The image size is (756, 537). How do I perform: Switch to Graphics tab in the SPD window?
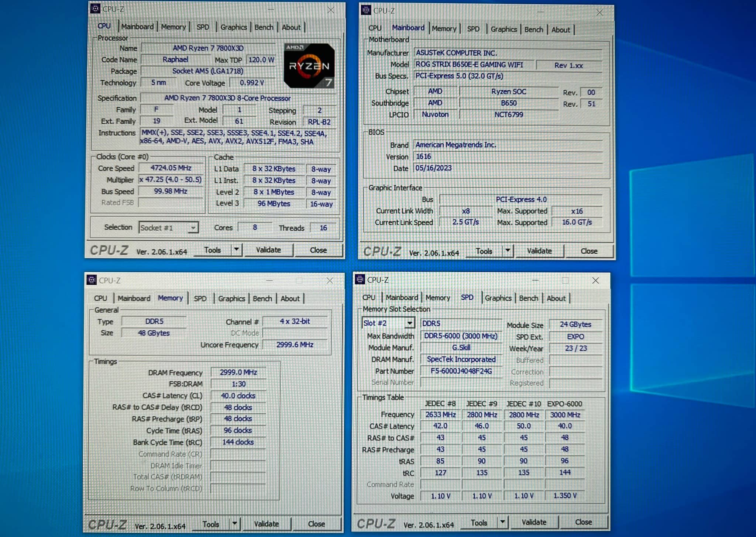[x=498, y=298]
